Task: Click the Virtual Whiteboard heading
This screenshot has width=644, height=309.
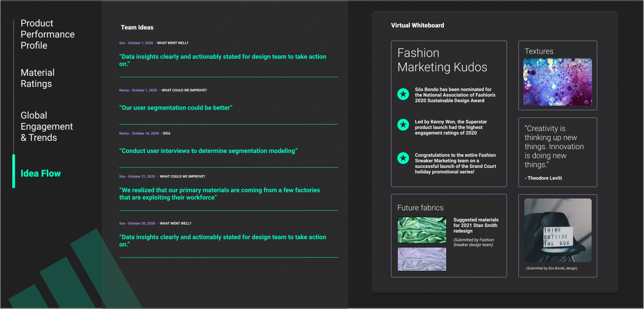Action: coord(417,25)
